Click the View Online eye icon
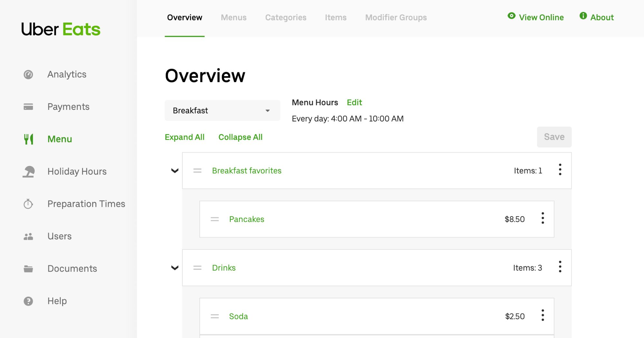644x338 pixels. point(512,15)
